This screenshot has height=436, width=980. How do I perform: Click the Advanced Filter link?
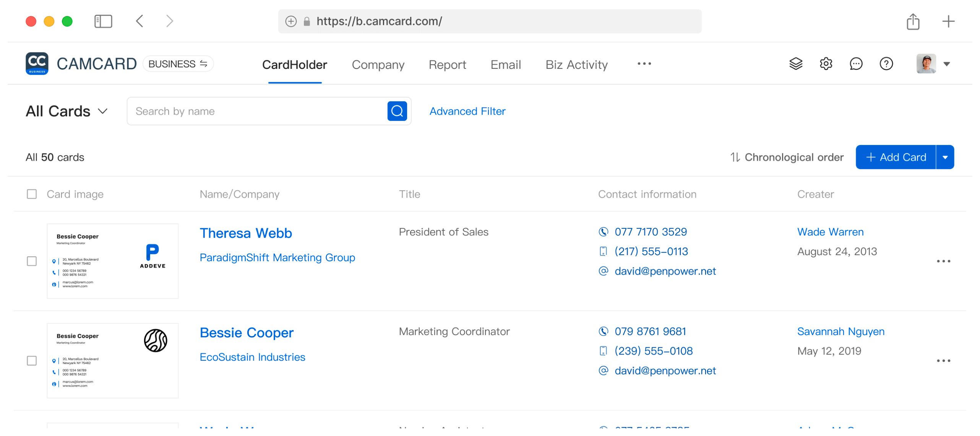click(467, 111)
